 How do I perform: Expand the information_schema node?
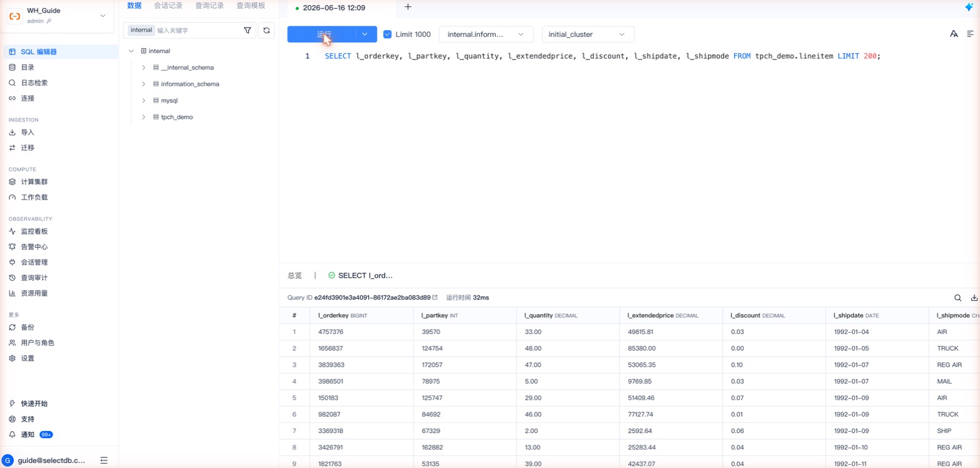(x=144, y=84)
